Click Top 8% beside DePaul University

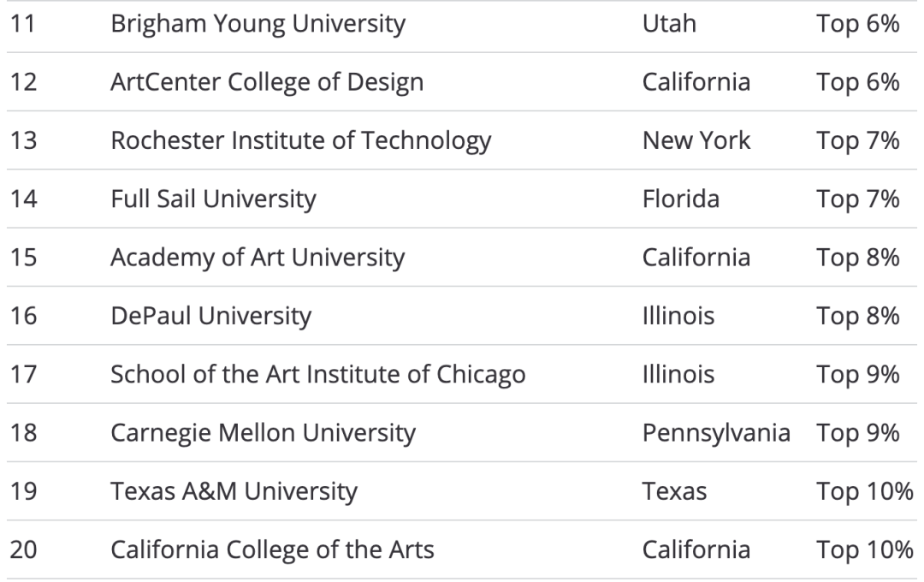coord(857,316)
